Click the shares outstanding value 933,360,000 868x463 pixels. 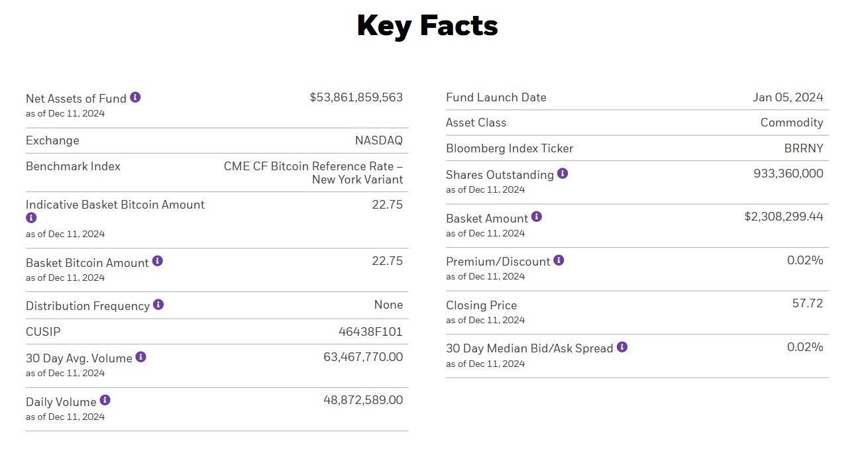788,174
